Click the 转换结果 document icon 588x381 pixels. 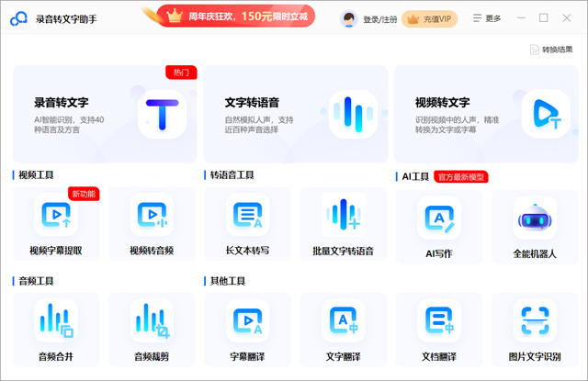[x=535, y=50]
